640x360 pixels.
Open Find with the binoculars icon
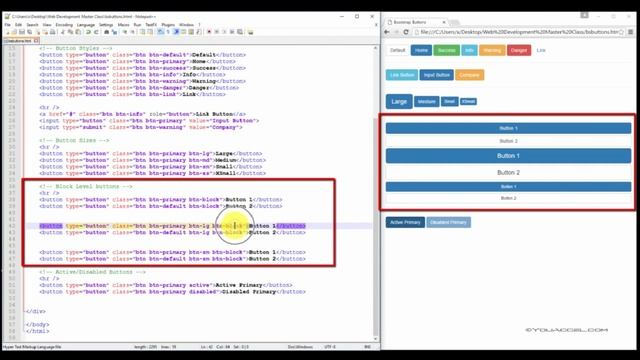click(107, 32)
